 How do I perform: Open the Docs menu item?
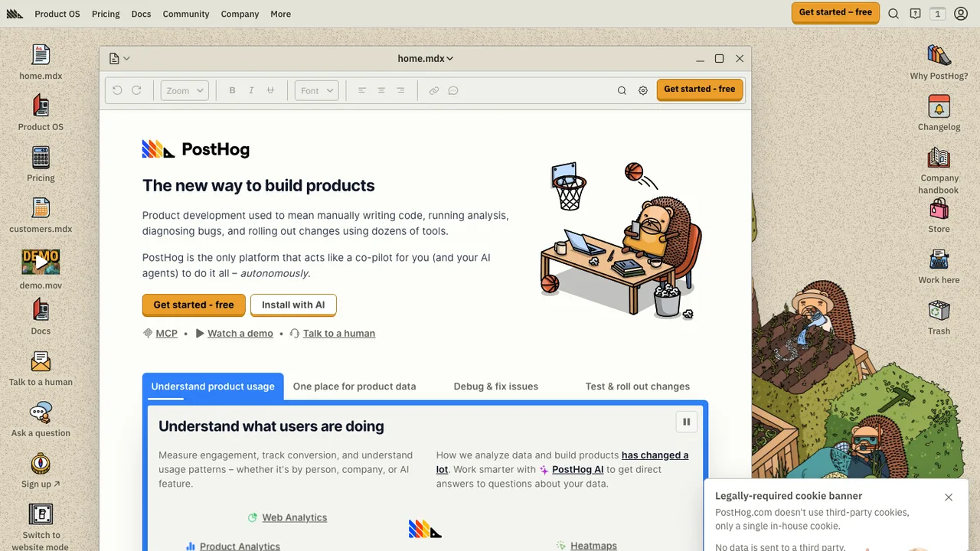pos(141,14)
